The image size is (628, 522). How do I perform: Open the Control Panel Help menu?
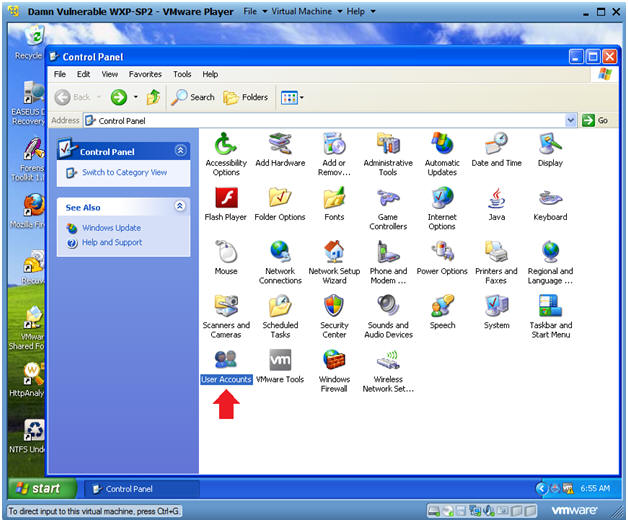click(210, 74)
